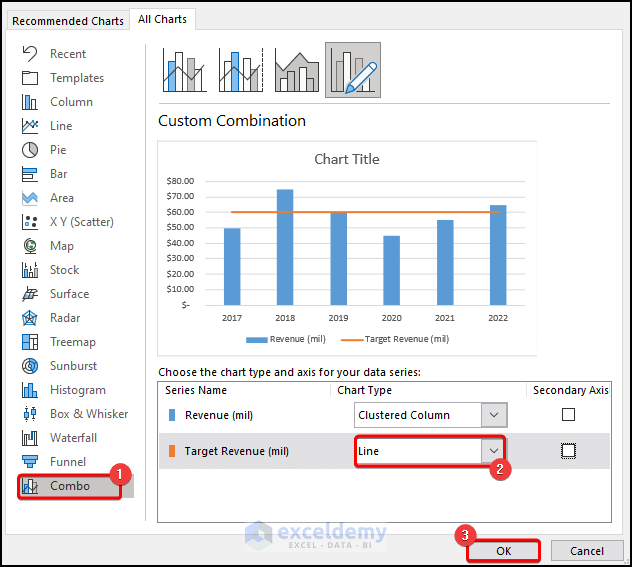632x567 pixels.
Task: Select the Funnel chart icon
Action: [30, 462]
